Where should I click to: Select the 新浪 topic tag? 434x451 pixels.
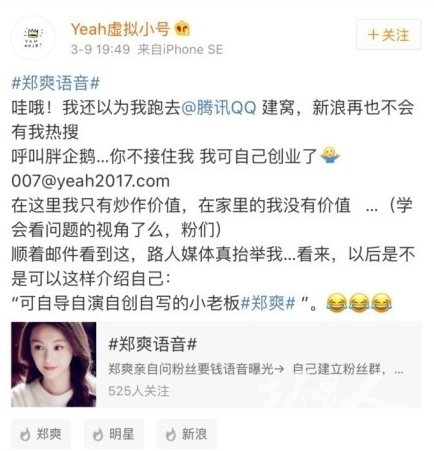(186, 435)
